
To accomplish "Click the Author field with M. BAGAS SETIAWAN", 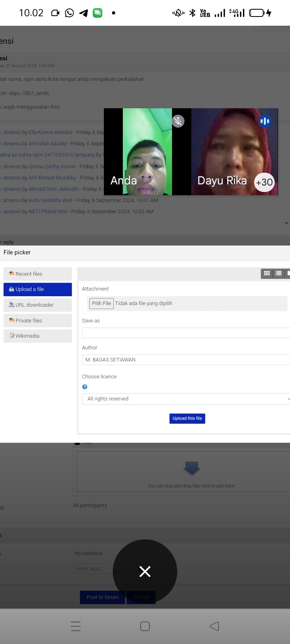I will [x=186, y=360].
